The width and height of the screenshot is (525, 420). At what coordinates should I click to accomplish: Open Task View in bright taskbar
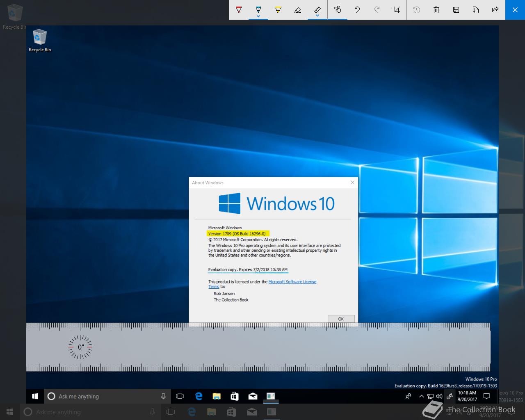pyautogui.click(x=180, y=396)
